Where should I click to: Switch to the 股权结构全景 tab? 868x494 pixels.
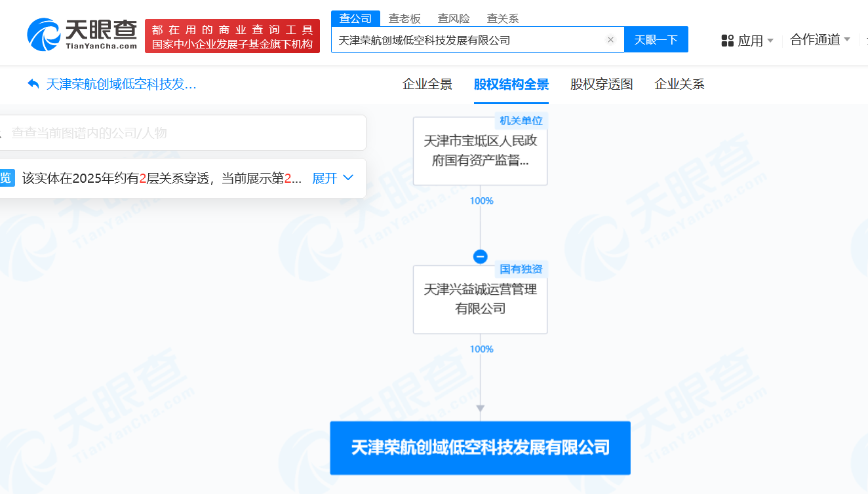point(511,84)
